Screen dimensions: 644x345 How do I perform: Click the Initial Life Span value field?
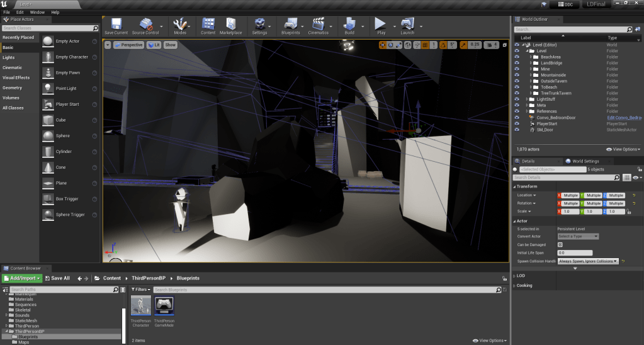[575, 252]
